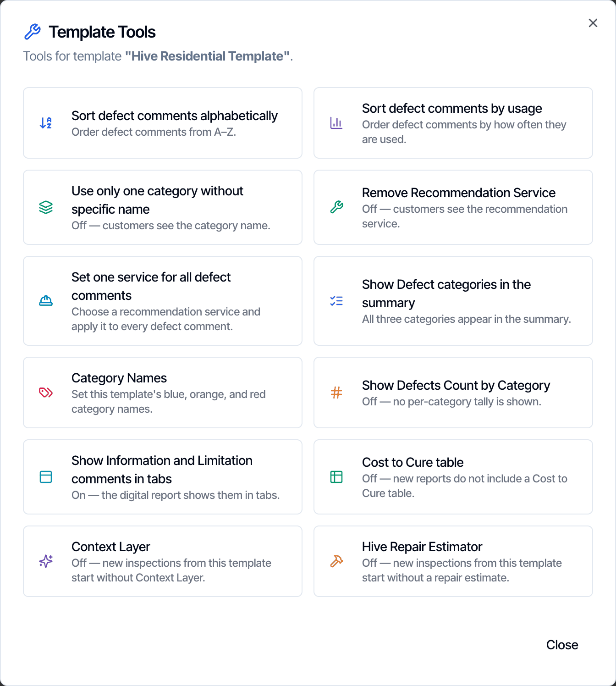
Task: Click the bar chart usage icon
Action: pos(336,123)
